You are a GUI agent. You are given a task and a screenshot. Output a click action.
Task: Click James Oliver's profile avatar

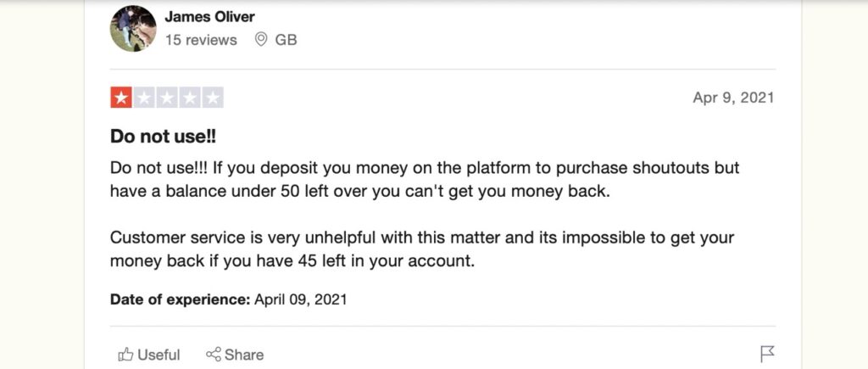(133, 28)
